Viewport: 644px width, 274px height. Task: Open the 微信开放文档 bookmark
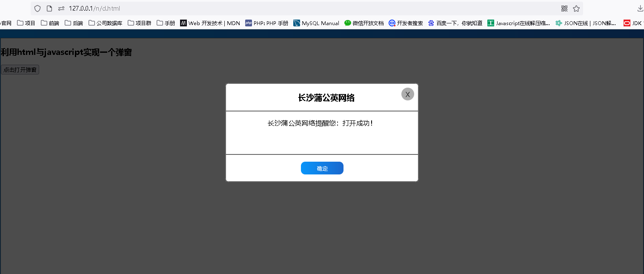364,23
